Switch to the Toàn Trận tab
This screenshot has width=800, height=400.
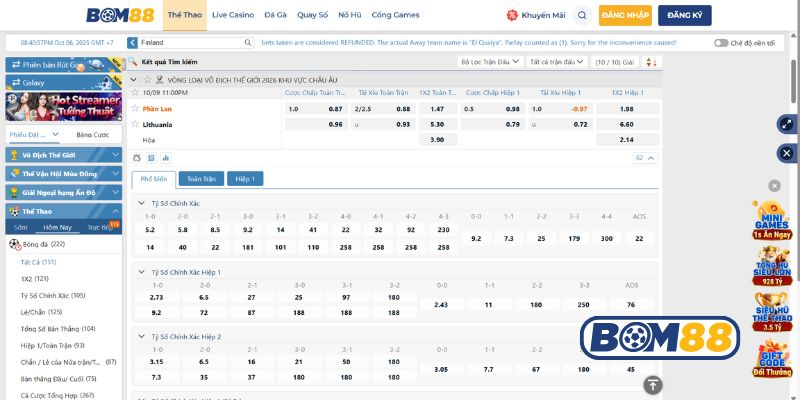coord(201,179)
